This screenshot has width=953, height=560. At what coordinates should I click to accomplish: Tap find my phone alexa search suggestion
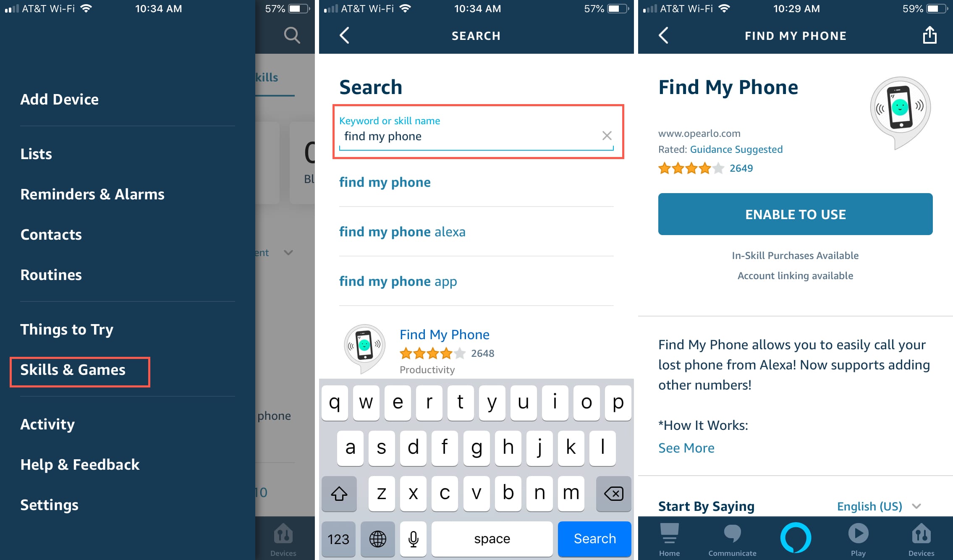(403, 231)
